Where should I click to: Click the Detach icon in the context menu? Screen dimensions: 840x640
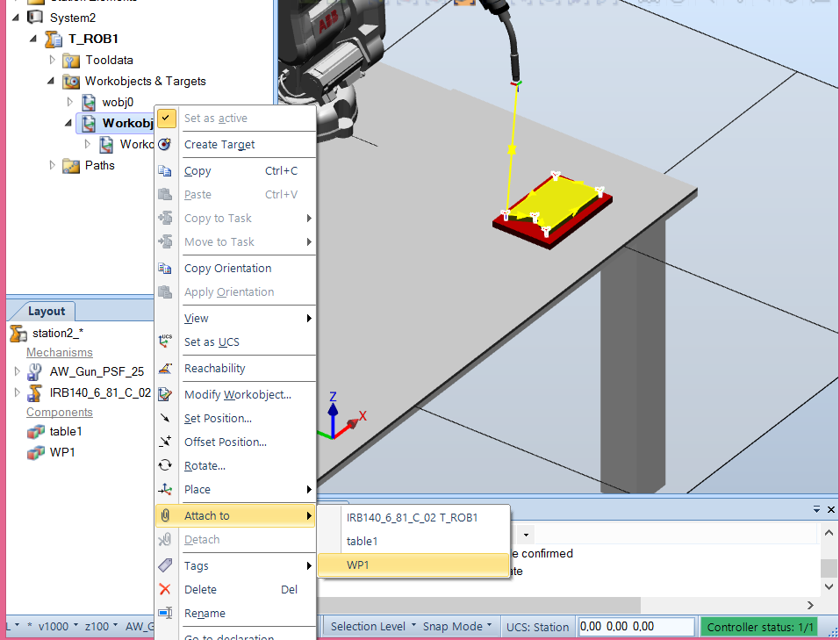(166, 540)
